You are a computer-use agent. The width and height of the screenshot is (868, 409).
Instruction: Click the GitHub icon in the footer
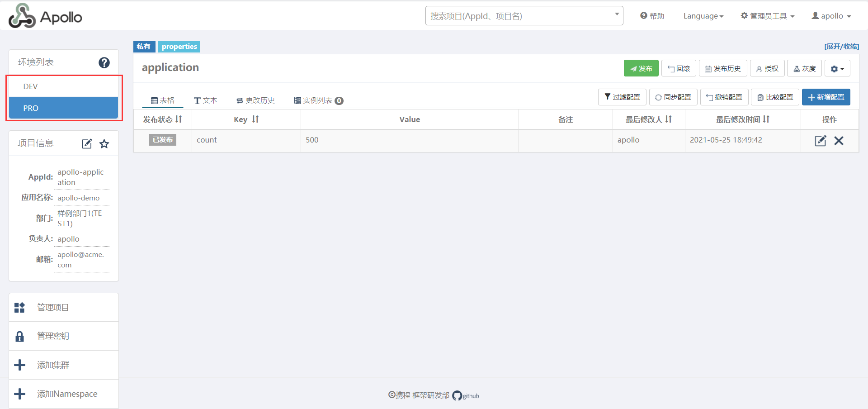457,395
